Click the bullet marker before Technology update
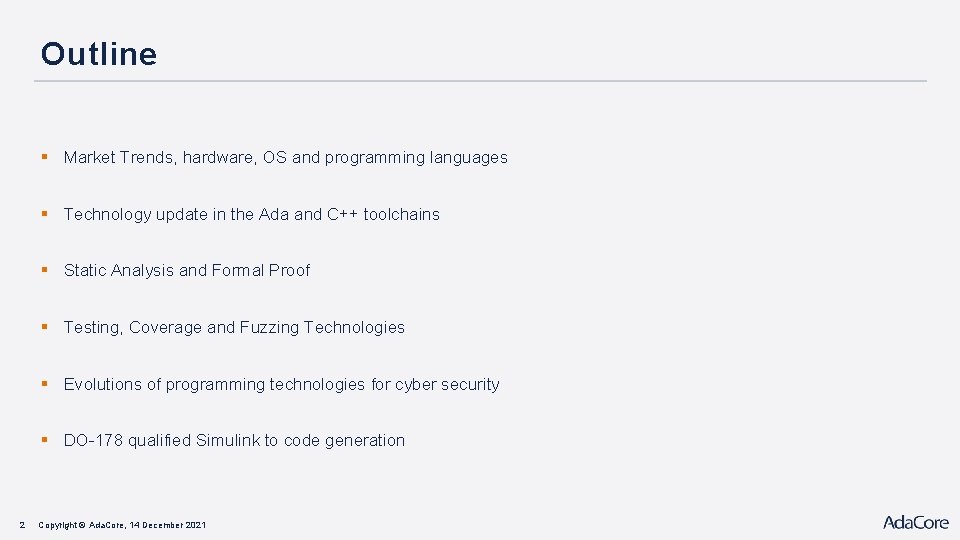 45,214
